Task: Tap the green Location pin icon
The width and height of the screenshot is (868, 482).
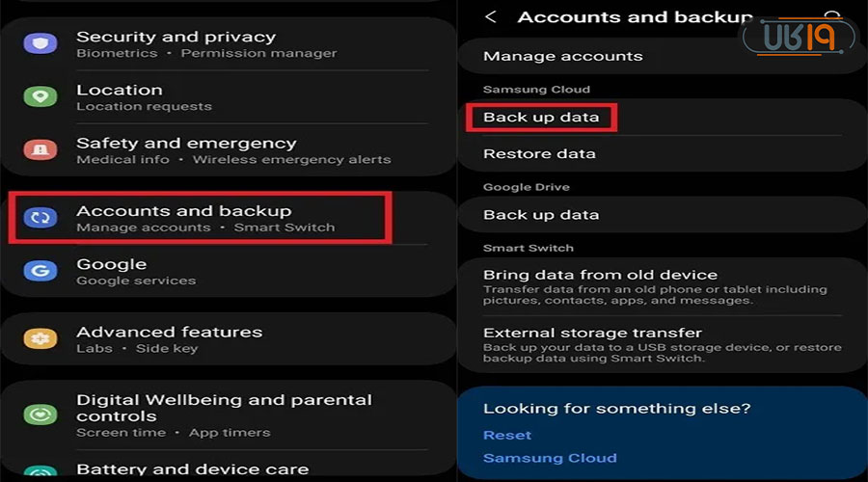Action: [41, 97]
